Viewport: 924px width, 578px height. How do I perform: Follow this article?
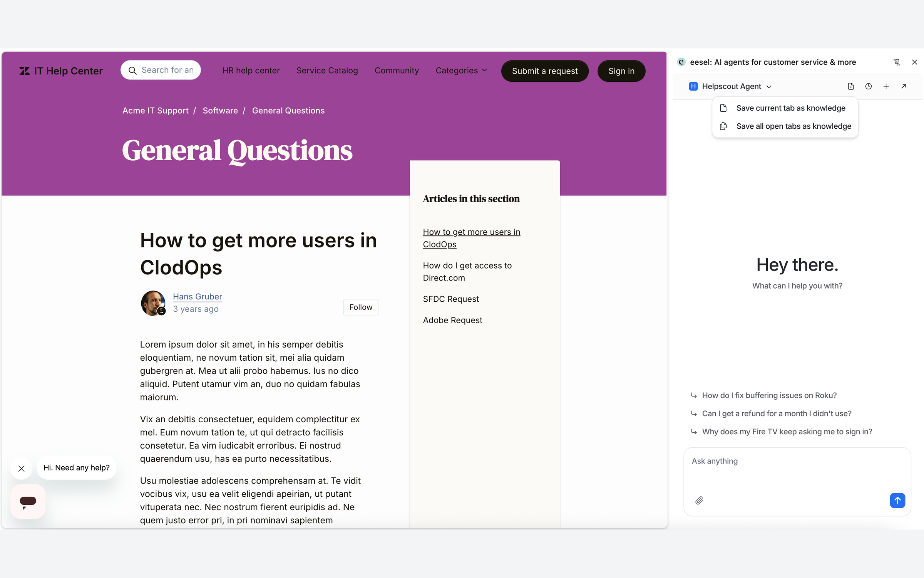pyautogui.click(x=361, y=307)
